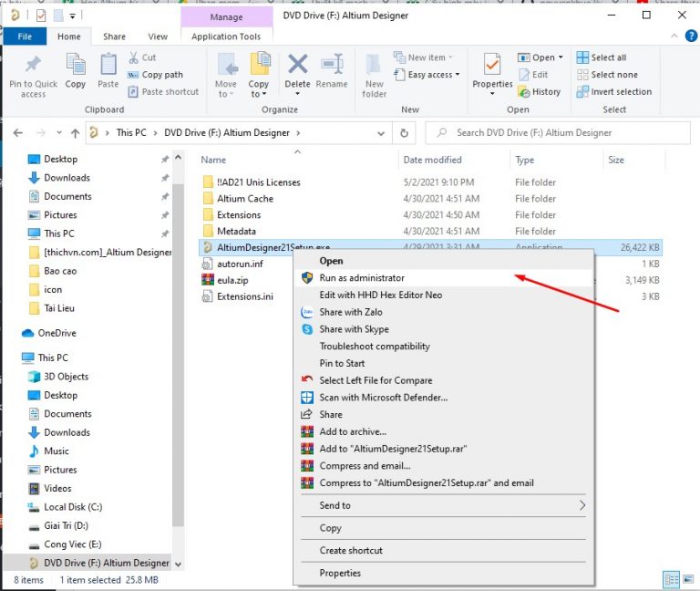Choose Run as administrator in context menu
The width and height of the screenshot is (700, 591).
point(362,277)
